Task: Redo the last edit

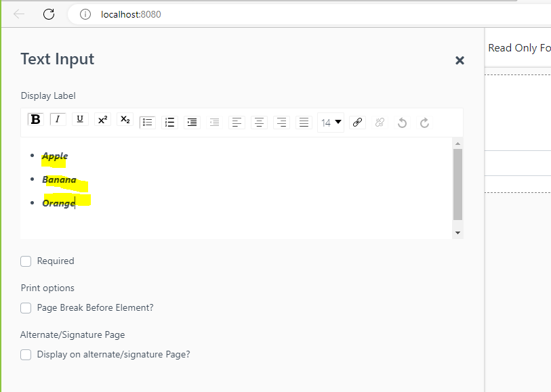Action: click(424, 123)
